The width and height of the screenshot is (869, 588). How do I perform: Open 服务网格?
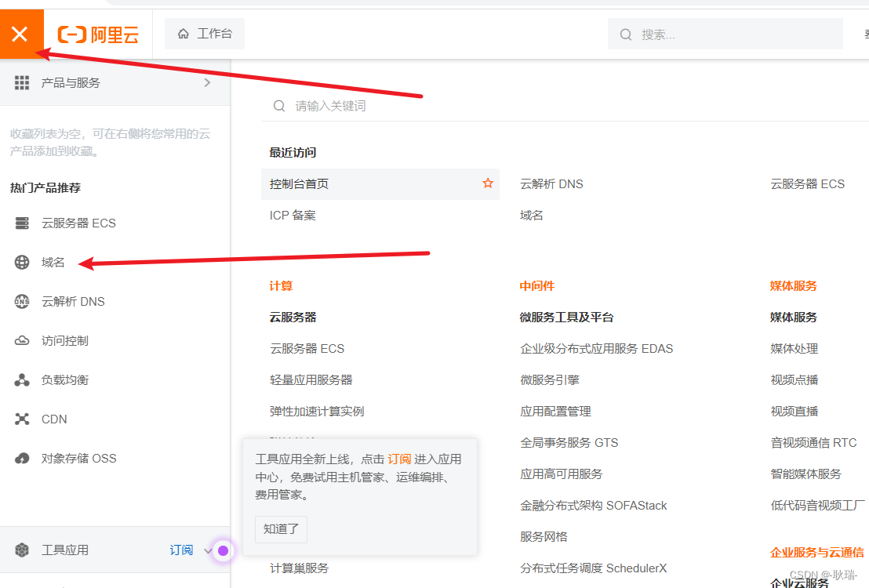tap(544, 536)
